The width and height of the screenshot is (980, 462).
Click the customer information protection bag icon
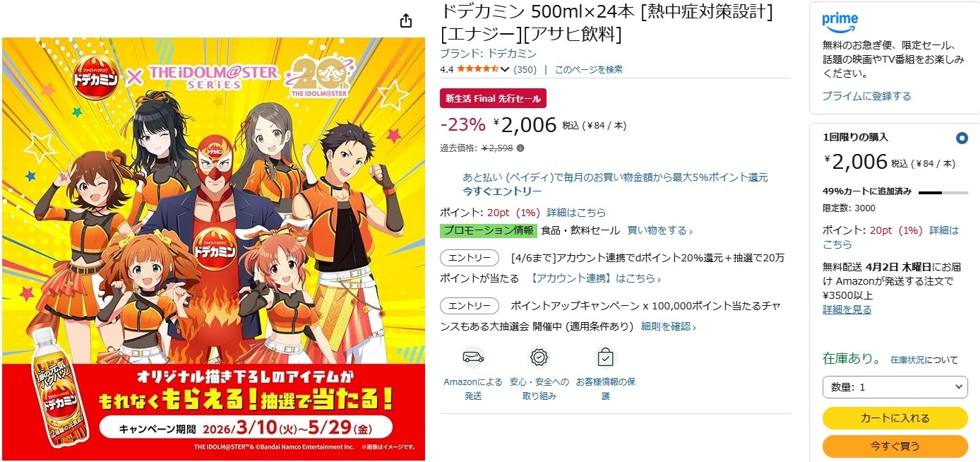605,357
